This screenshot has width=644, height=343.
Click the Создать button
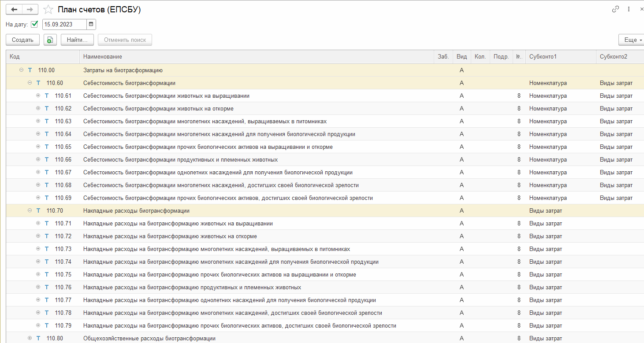pyautogui.click(x=22, y=40)
